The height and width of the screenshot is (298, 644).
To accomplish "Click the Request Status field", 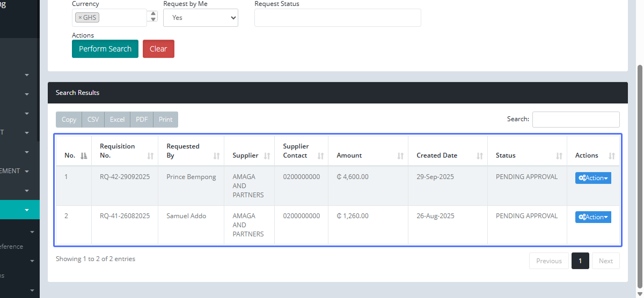I will (338, 18).
